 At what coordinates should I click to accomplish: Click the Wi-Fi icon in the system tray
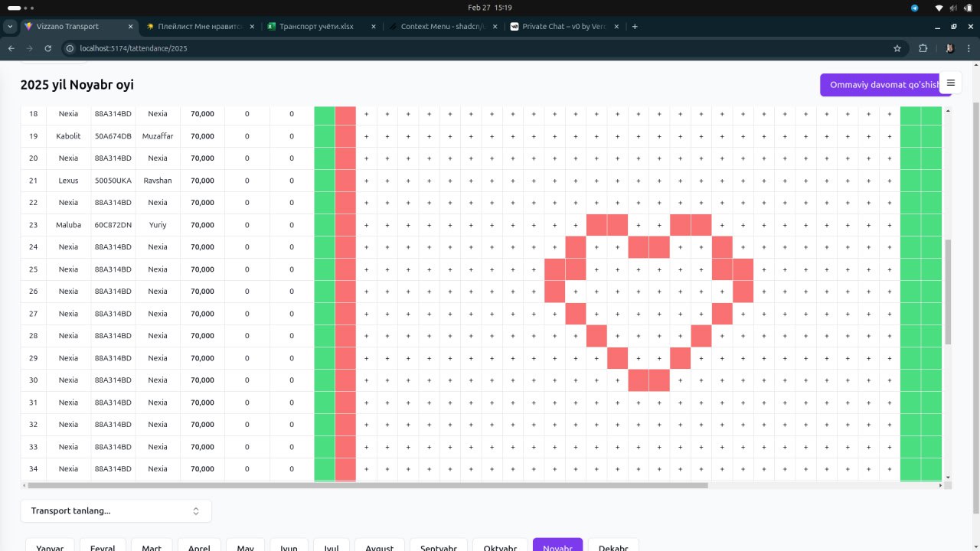point(939,7)
